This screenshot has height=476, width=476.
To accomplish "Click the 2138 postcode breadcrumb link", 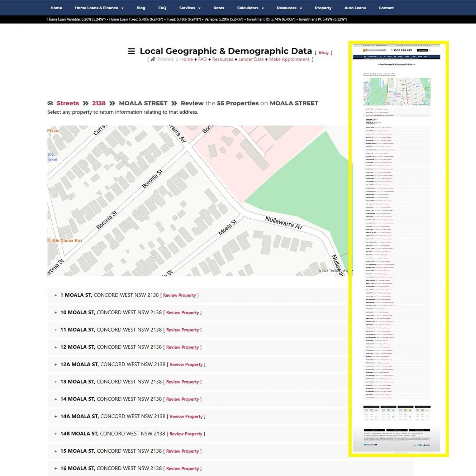I will [99, 103].
